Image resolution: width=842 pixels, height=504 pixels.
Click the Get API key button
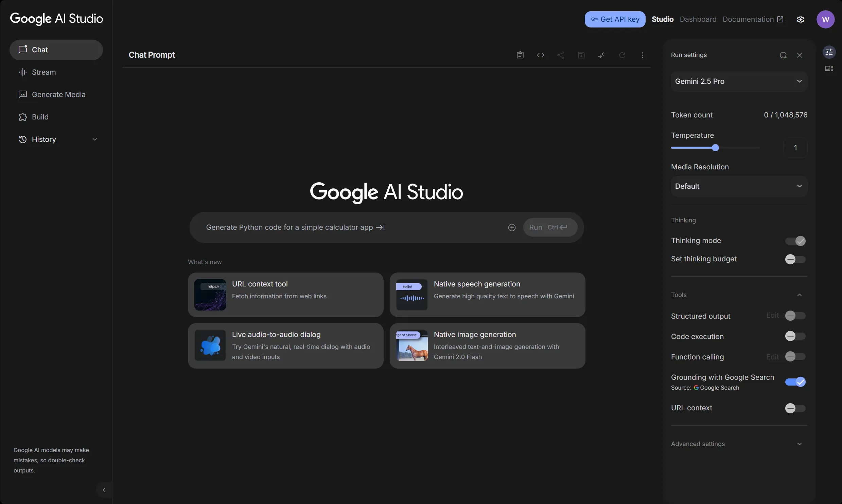[x=615, y=19]
